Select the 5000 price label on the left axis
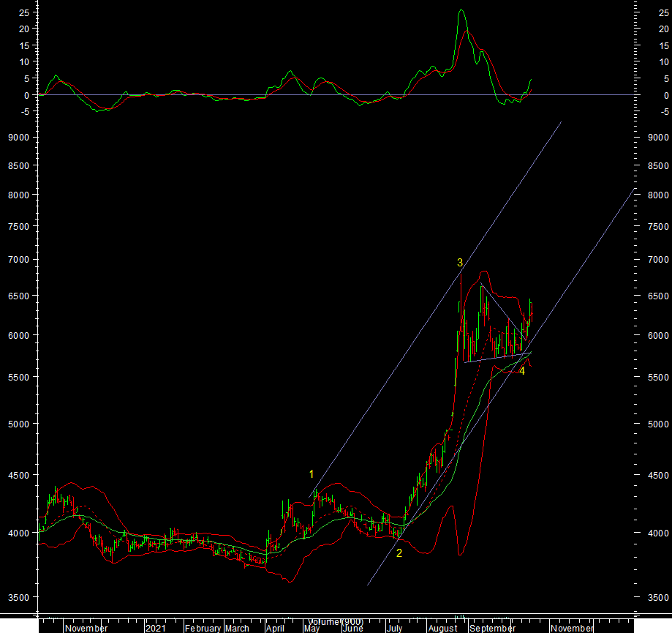The height and width of the screenshot is (633, 672). [x=19, y=424]
